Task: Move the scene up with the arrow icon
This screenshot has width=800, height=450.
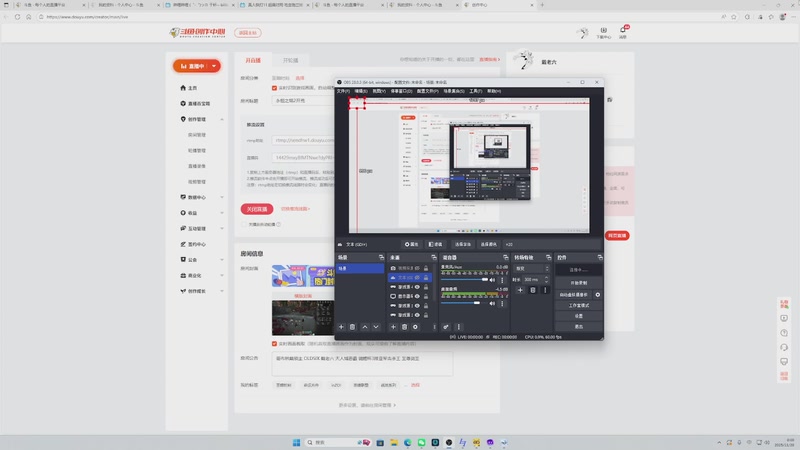Action: 365,327
